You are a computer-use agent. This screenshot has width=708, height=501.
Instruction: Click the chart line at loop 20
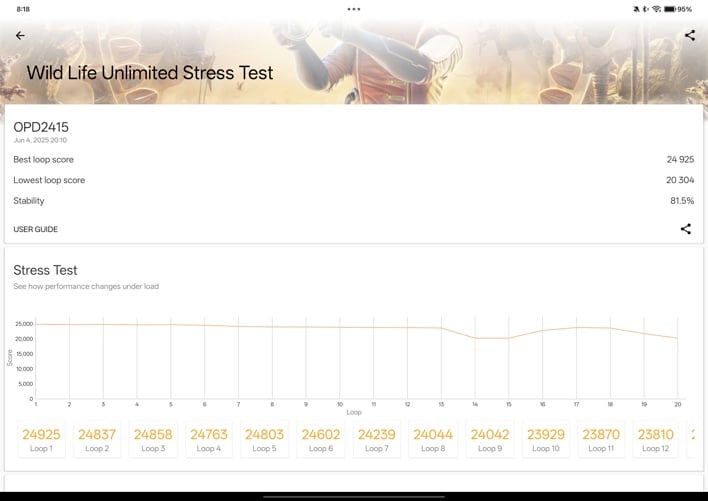click(x=677, y=338)
